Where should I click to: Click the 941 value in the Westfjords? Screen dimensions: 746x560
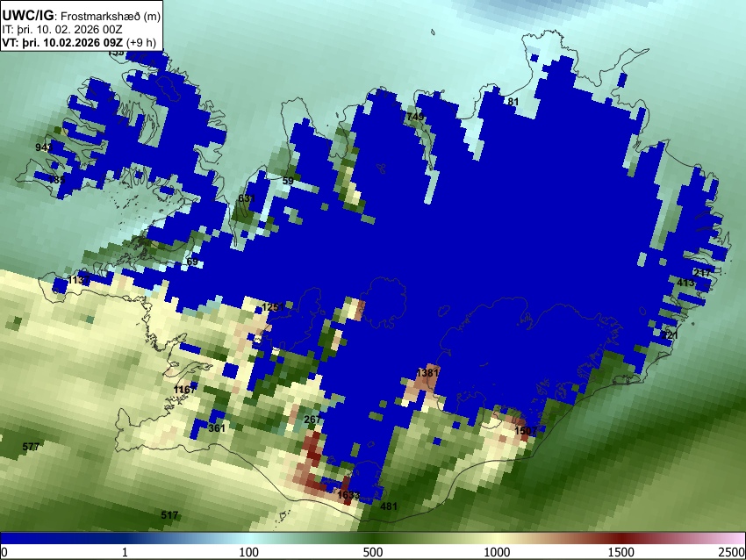pos(44,147)
